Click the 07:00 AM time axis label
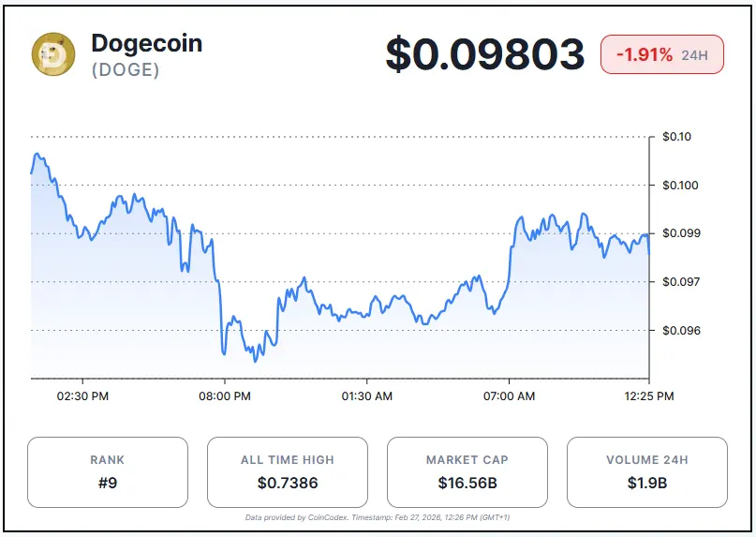756x537 pixels. pyautogui.click(x=510, y=396)
